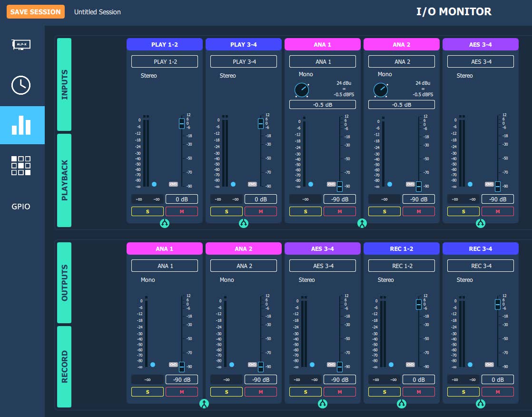Click the ANA 2 input name field

click(402, 61)
